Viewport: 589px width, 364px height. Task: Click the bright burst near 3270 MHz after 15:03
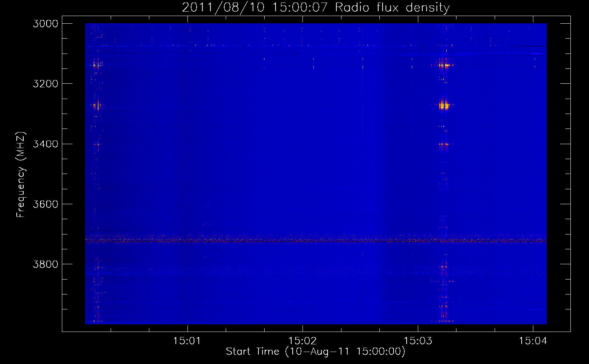(x=444, y=105)
